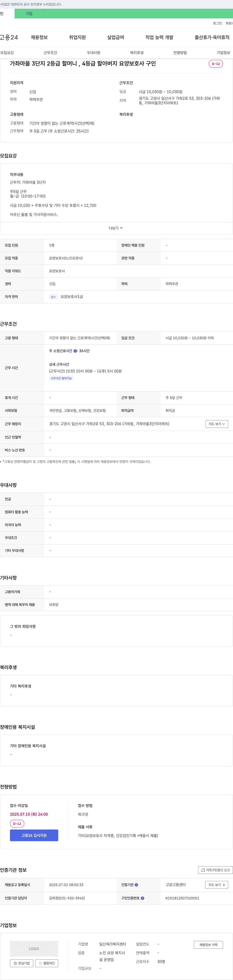Click workplace address in 근무 예정지 row
233x980 pixels.
click(109, 424)
